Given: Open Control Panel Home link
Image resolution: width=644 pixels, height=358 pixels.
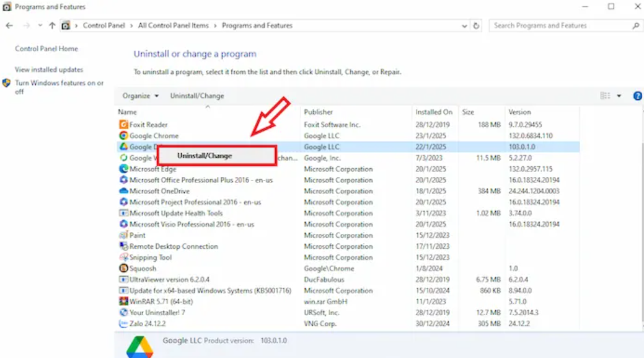Looking at the screenshot, I should pos(46,48).
